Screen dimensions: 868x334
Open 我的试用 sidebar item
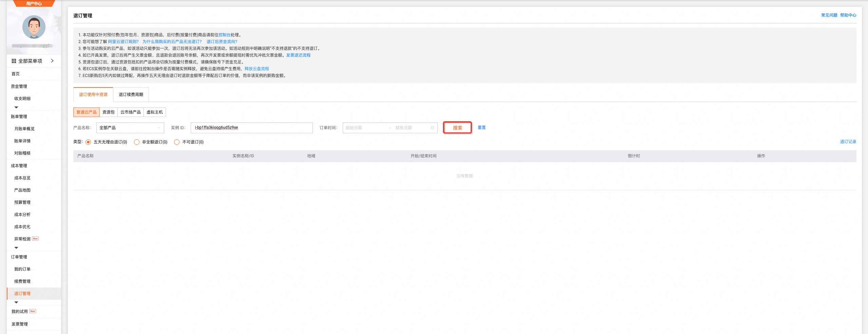(x=20, y=312)
